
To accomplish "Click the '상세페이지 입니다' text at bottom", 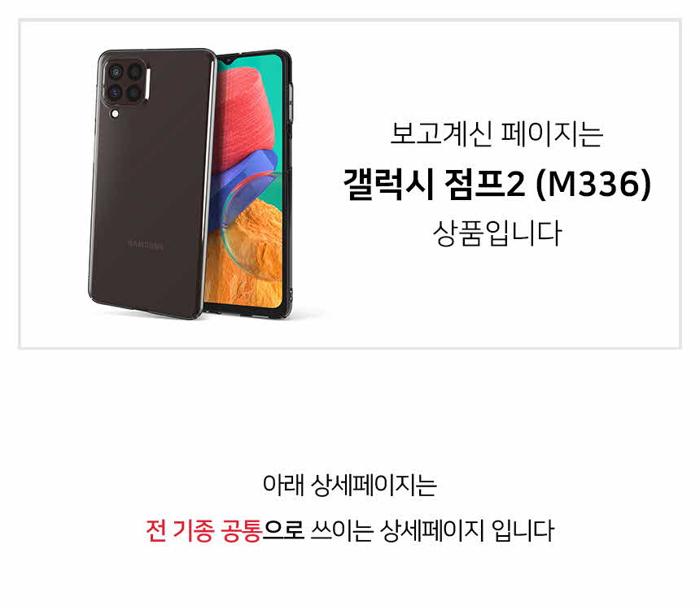I will 467,530.
